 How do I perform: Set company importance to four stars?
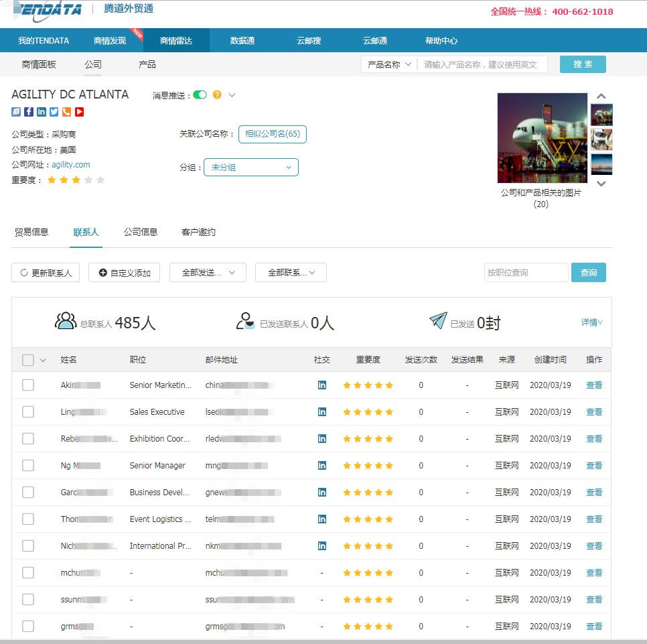88,180
